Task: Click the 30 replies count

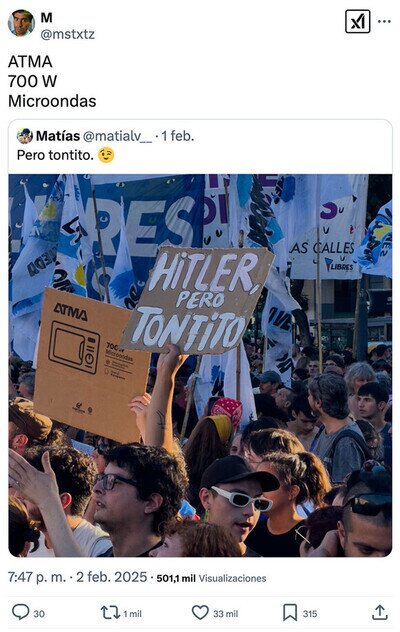Action: (39, 614)
